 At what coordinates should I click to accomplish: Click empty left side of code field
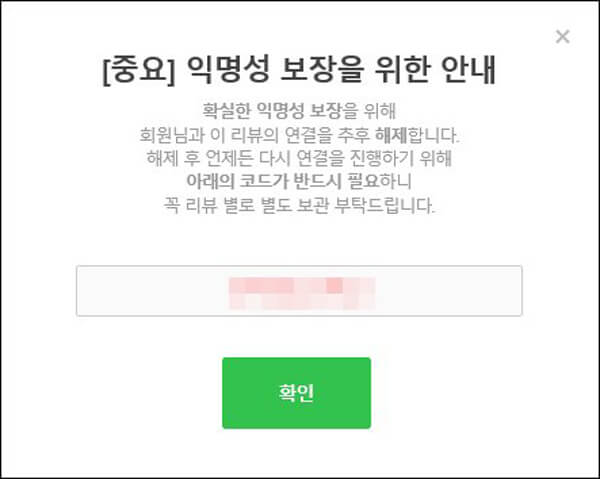153,291
